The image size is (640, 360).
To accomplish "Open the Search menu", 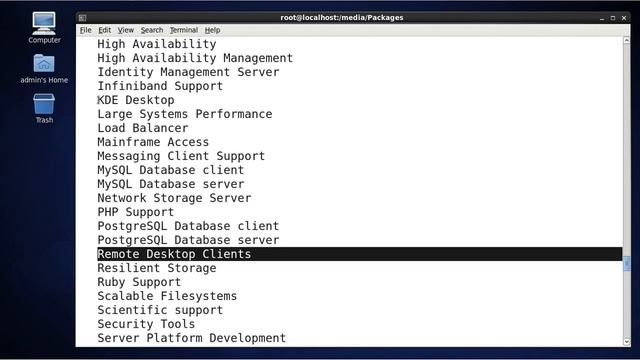I will [152, 30].
